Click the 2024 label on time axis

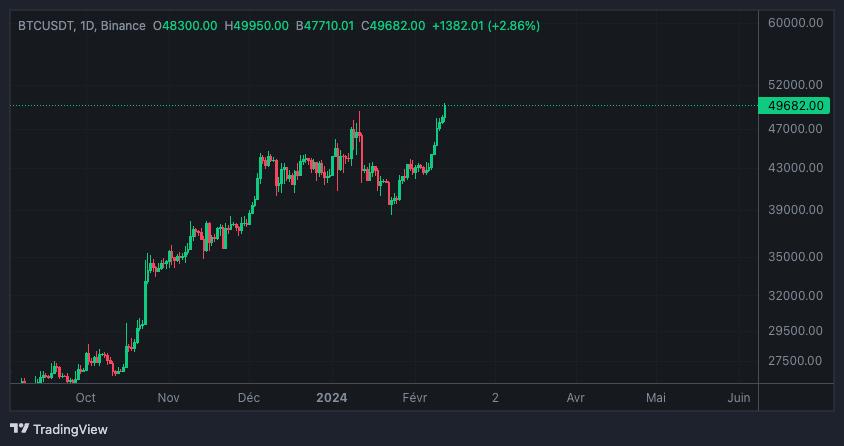tap(332, 398)
